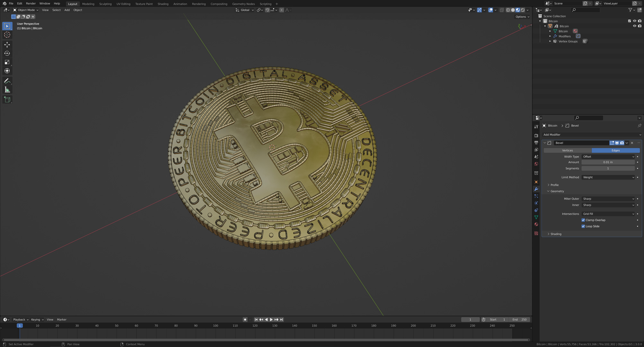The image size is (644, 347).
Task: Hide Bitcoin object with eye icon
Action: tap(634, 26)
